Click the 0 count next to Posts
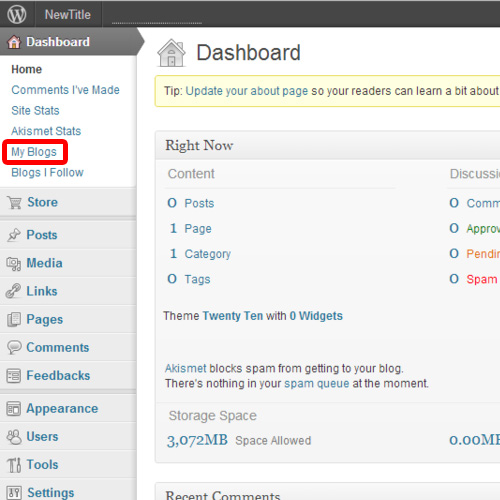The image size is (500, 500). click(172, 203)
